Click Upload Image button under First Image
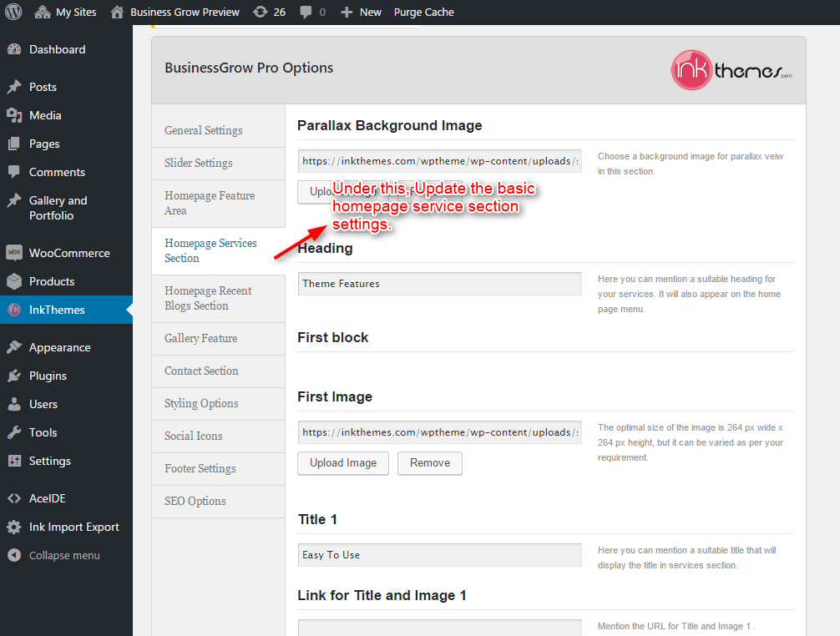 [343, 462]
